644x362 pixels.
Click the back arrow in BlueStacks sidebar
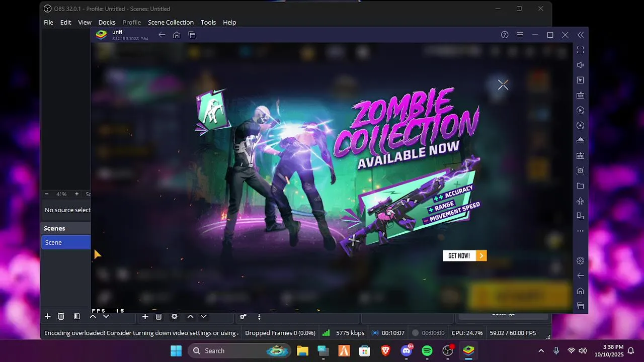coord(580,276)
